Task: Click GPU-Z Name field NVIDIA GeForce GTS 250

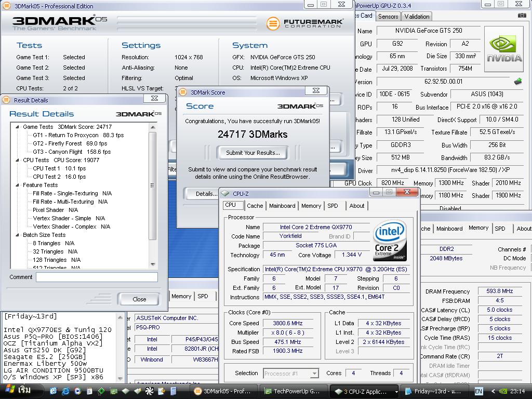Action: pyautogui.click(x=429, y=31)
